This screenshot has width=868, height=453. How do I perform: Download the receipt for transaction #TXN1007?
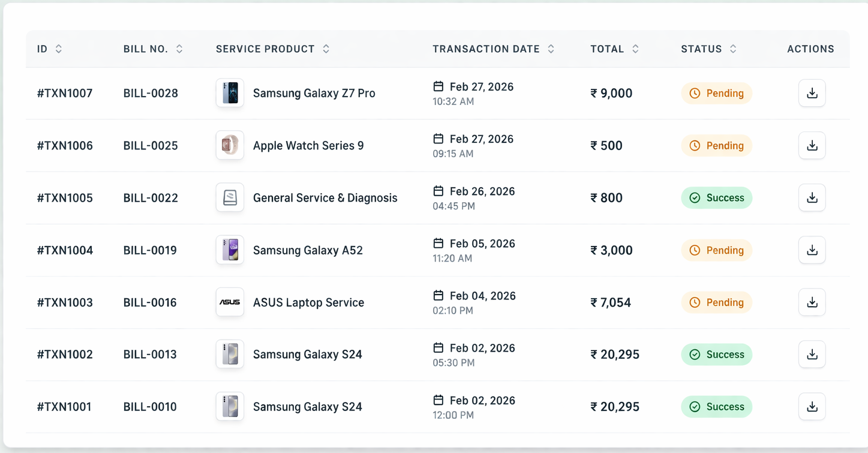click(812, 93)
